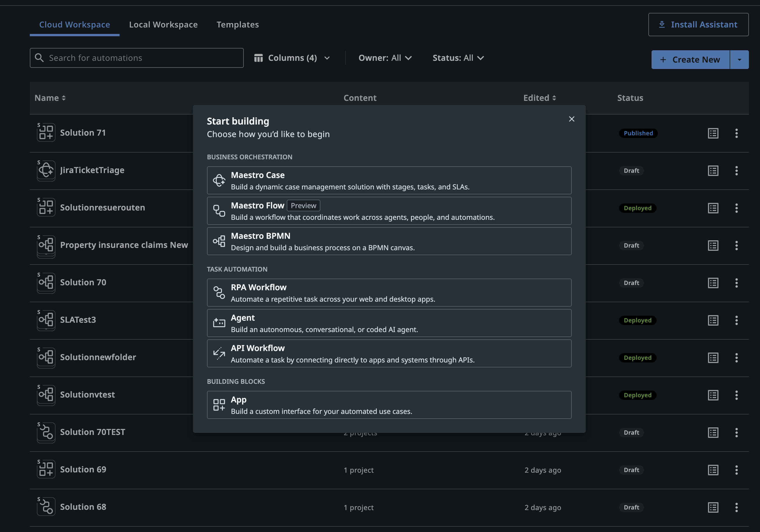The image size is (760, 532).
Task: Open details list icon for JiraTicketTriage row
Action: point(713,171)
